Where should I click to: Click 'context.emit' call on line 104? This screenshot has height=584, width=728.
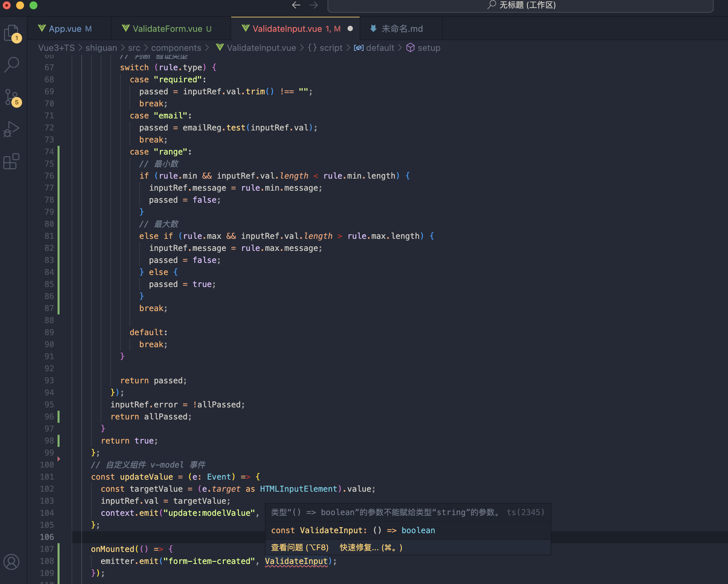coord(130,513)
